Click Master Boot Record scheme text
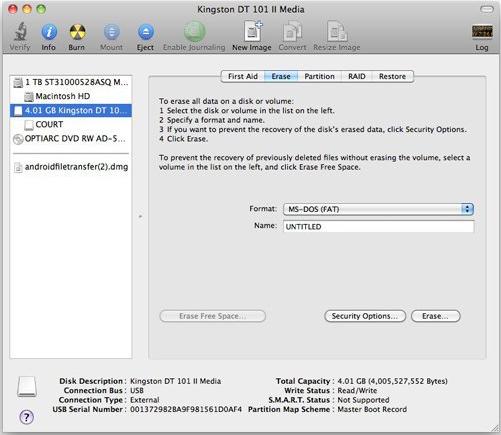The image size is (501, 435). click(x=372, y=409)
